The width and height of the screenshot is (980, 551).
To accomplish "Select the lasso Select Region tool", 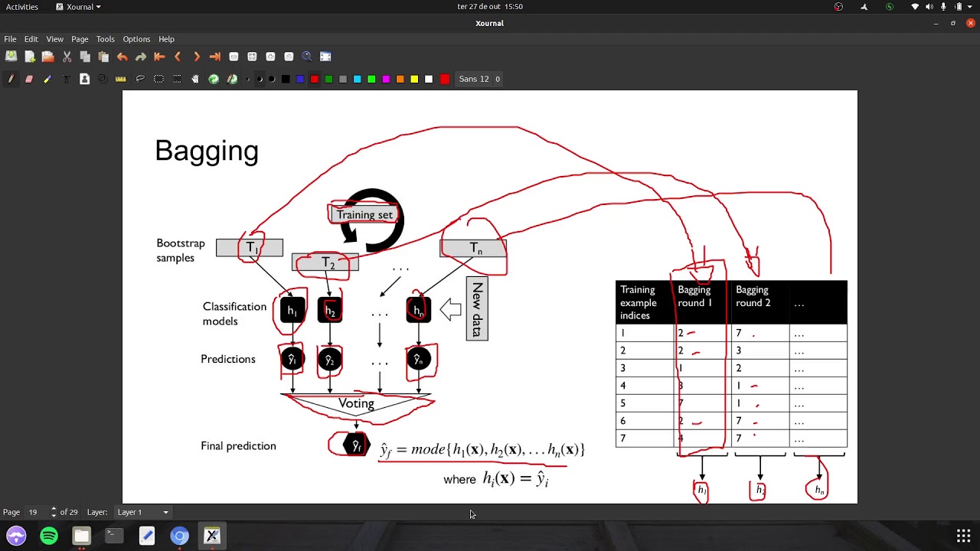I will pyautogui.click(x=140, y=79).
